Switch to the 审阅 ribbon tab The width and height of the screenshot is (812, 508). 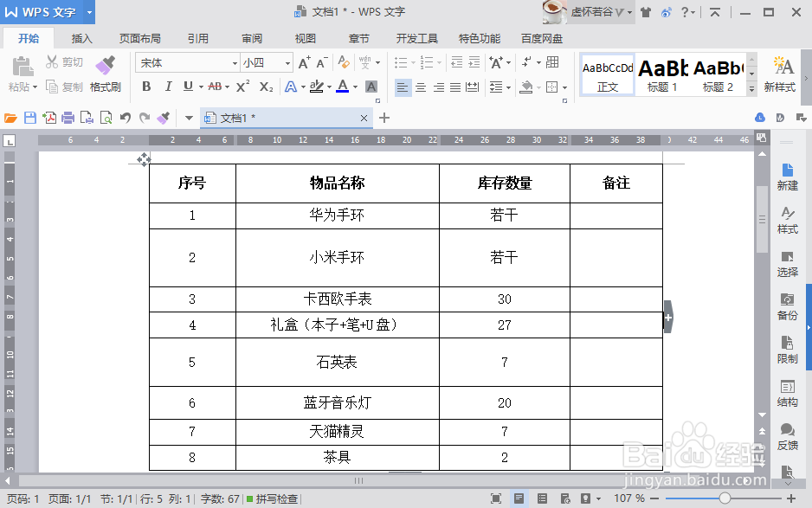252,38
